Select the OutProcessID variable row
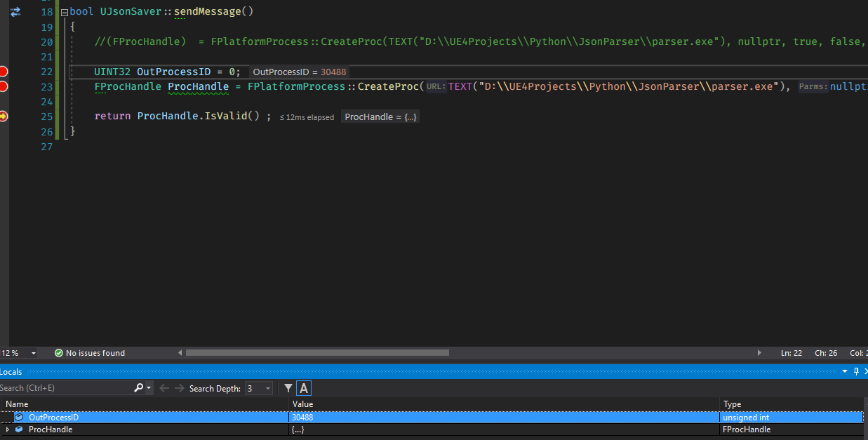Image resolution: width=868 pixels, height=440 pixels. point(432,417)
